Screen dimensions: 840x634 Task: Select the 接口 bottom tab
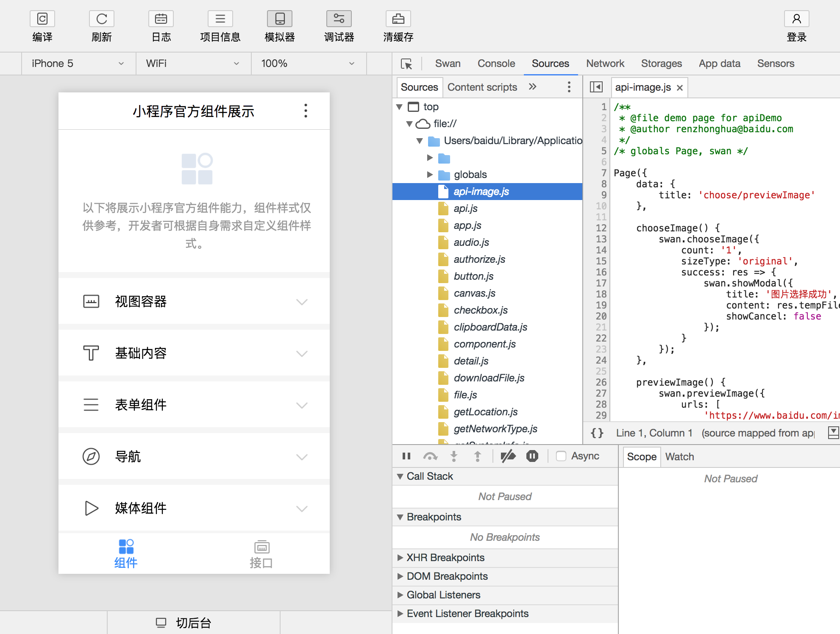tap(261, 553)
